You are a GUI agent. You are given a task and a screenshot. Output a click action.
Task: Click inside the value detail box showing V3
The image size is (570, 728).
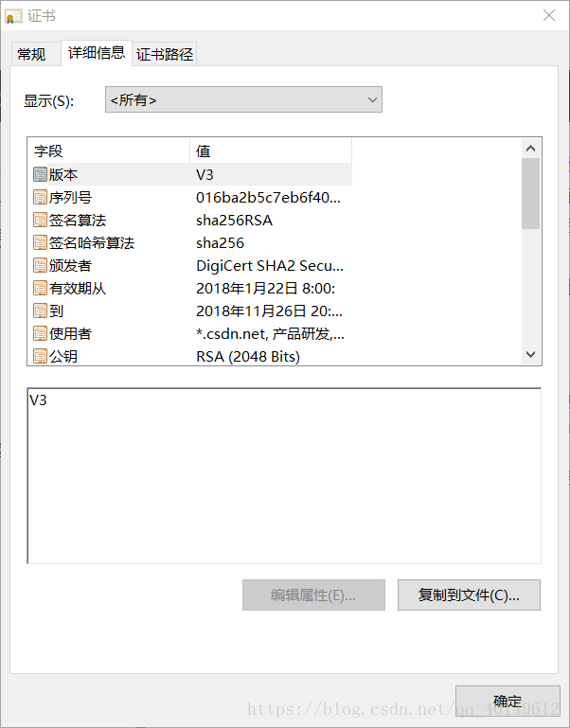pos(284,476)
